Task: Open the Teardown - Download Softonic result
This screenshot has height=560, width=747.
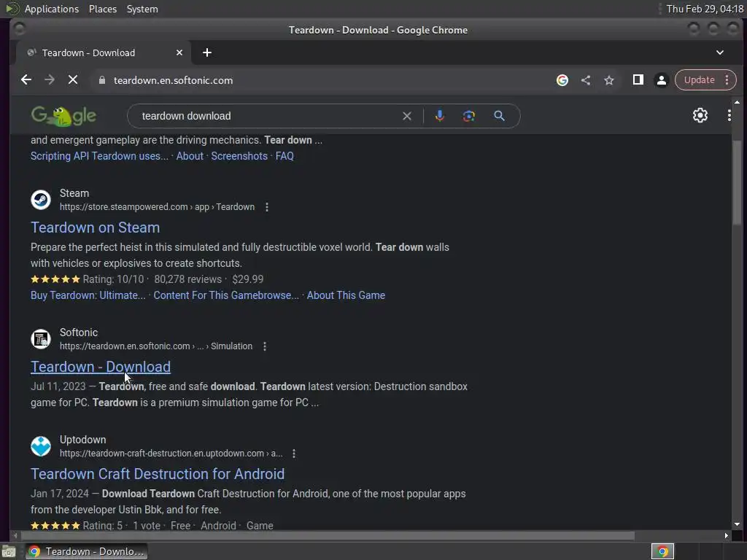Action: coord(101,367)
